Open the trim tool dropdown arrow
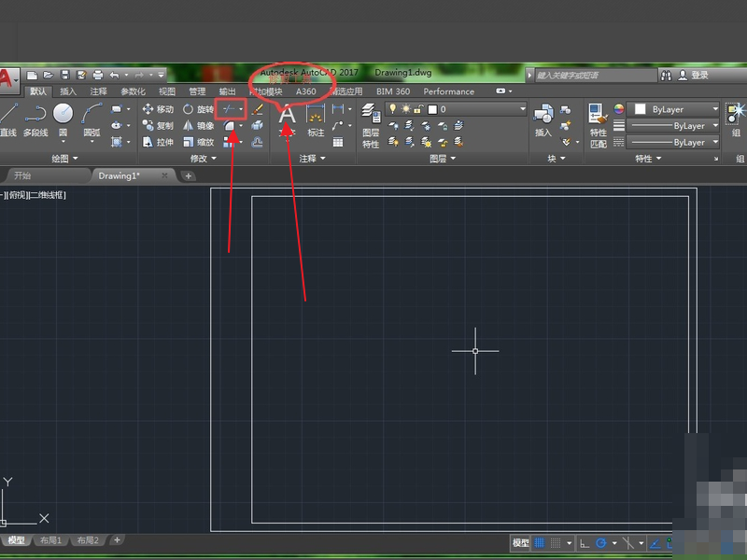Viewport: 747px width, 560px height. [x=241, y=109]
